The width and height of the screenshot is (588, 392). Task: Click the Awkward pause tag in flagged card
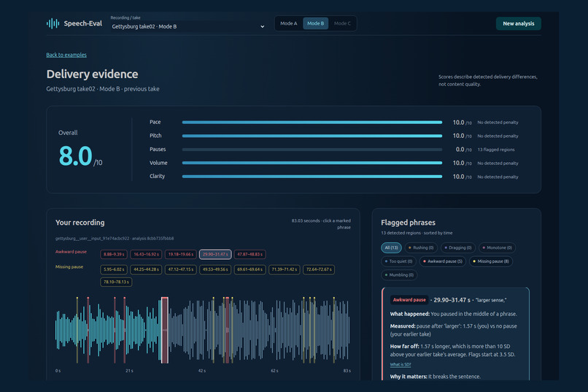409,300
